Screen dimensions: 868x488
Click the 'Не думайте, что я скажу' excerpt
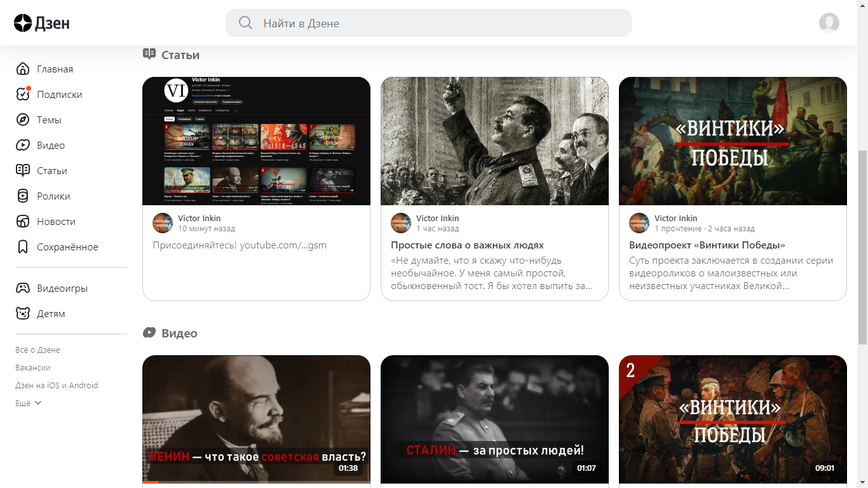click(x=492, y=273)
